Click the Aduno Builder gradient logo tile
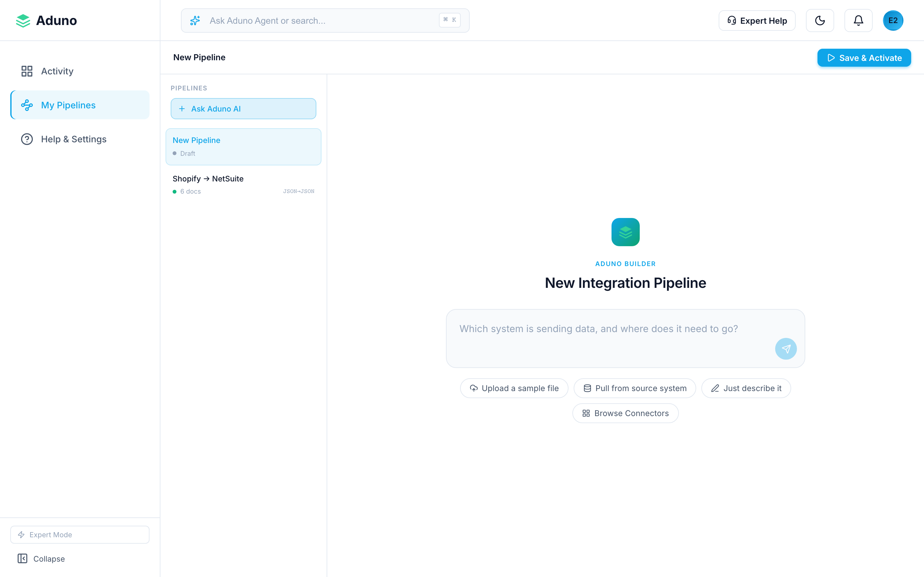The image size is (924, 577). tap(625, 232)
